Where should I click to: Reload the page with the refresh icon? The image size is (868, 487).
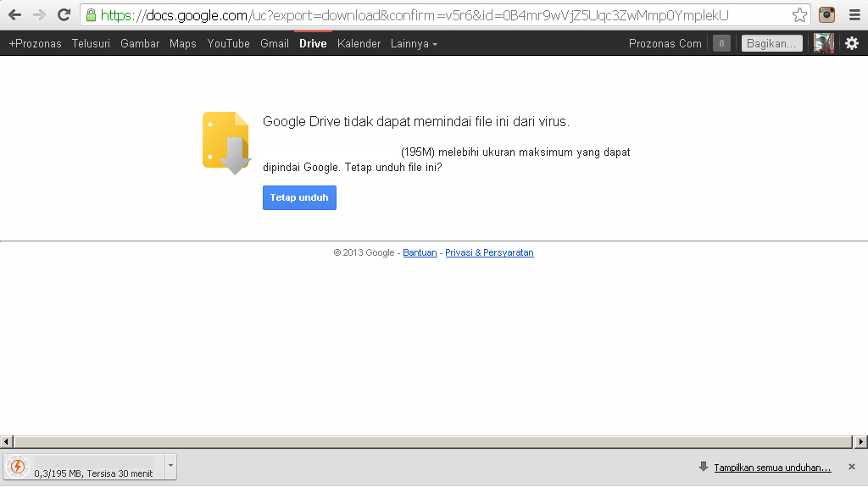tap(64, 15)
